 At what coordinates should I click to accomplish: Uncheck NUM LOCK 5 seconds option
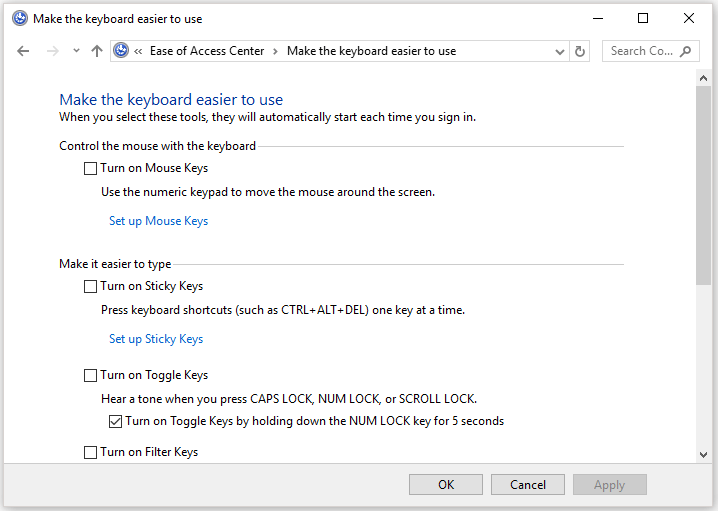coord(115,421)
